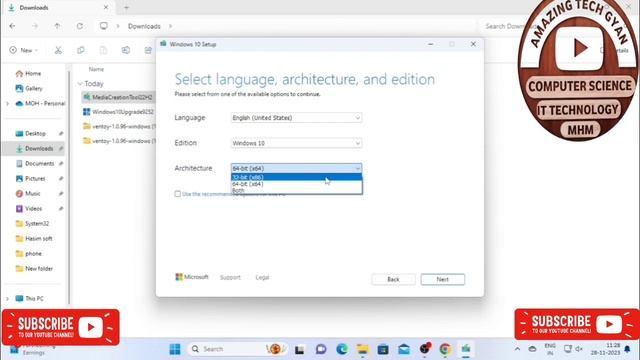Screen dimensions: 640x360
Task: Refresh the File Explorer view
Action: [80, 26]
